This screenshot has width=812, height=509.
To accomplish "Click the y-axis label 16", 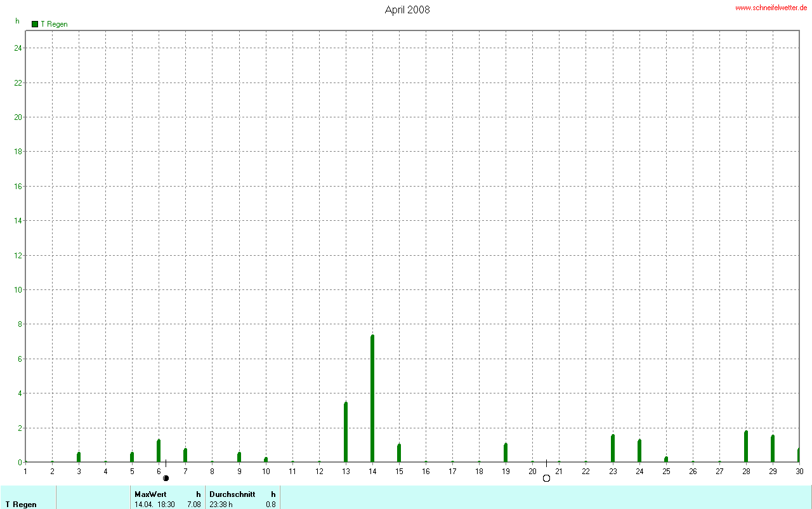I will [18, 186].
